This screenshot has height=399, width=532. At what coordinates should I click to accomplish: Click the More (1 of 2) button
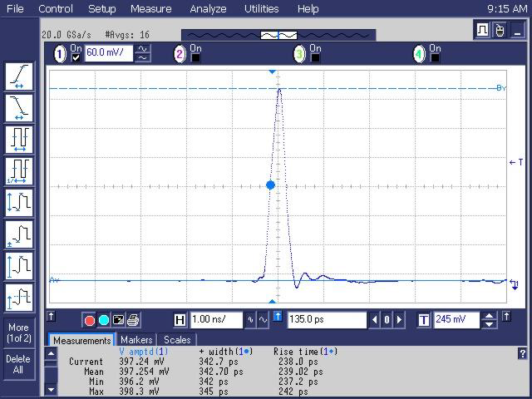pyautogui.click(x=18, y=332)
